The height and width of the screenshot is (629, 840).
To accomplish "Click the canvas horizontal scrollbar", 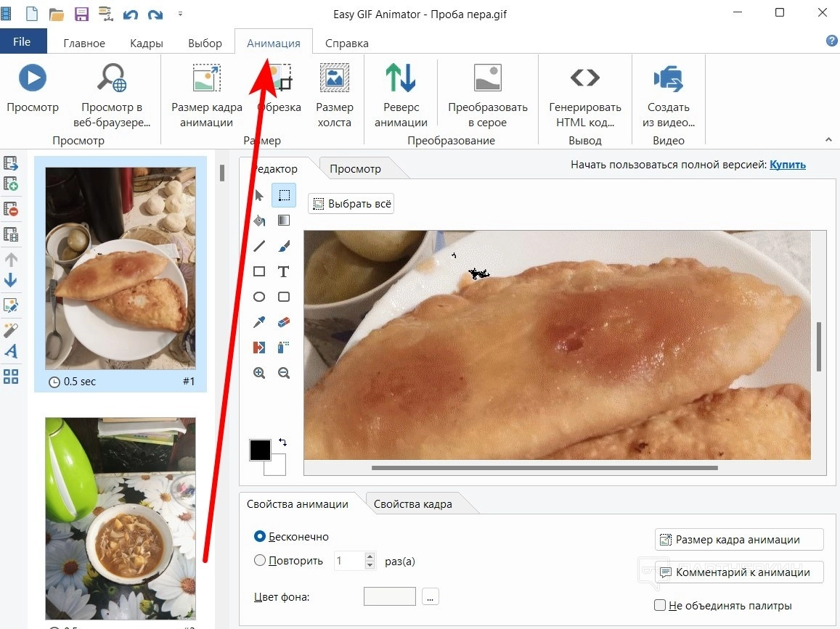I will 545,468.
